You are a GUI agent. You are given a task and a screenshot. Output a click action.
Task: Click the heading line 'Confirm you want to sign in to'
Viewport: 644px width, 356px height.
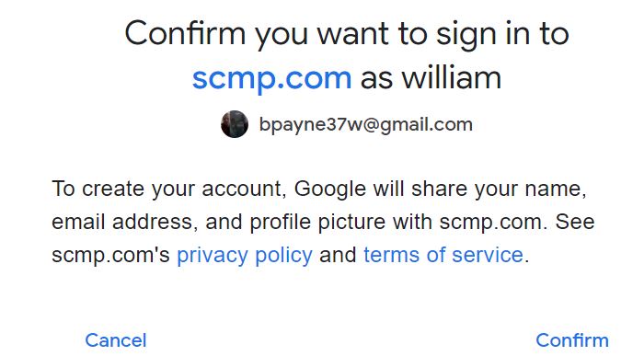(347, 34)
